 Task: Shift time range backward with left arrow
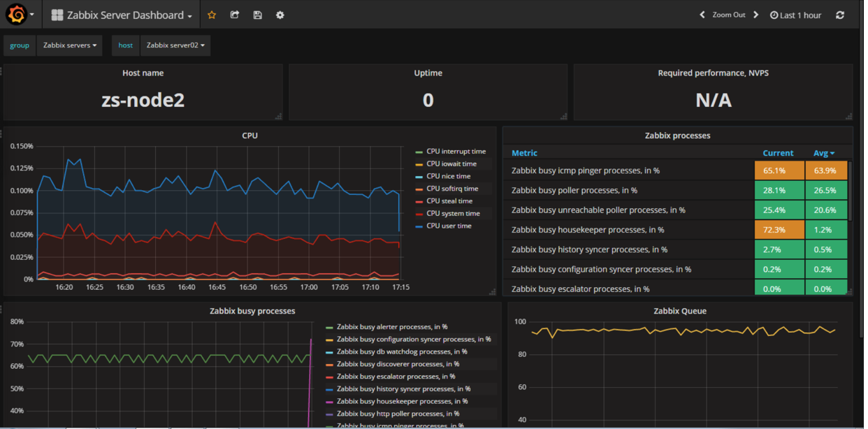[x=702, y=15]
